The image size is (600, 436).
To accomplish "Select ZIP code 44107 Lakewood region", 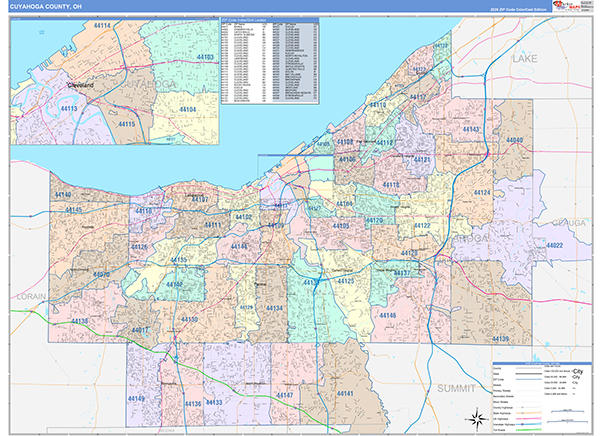I will [x=200, y=199].
